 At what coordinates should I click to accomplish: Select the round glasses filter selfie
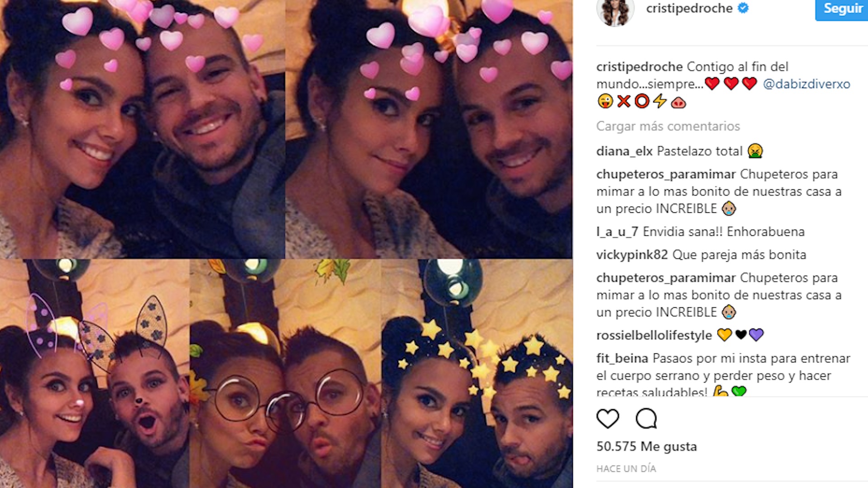285,374
